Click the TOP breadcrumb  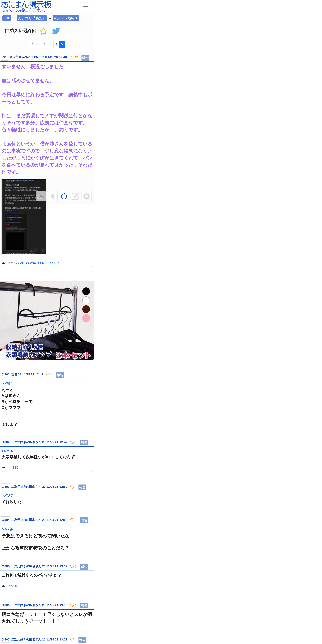click(7, 18)
